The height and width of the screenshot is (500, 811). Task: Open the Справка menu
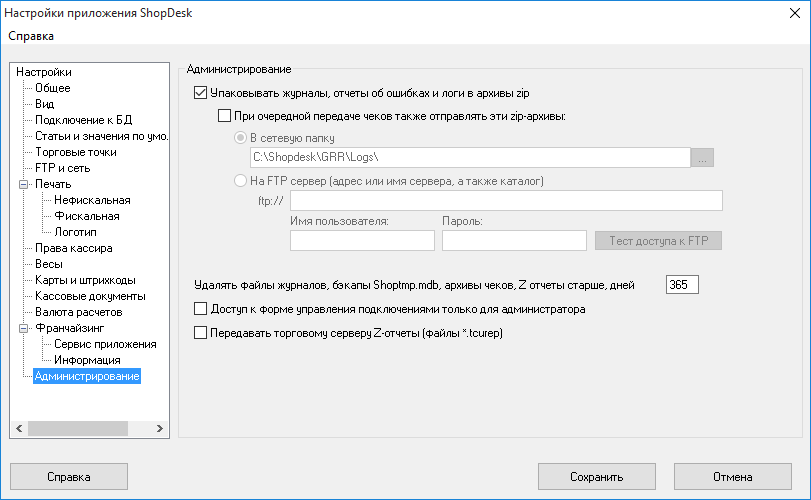click(x=31, y=36)
